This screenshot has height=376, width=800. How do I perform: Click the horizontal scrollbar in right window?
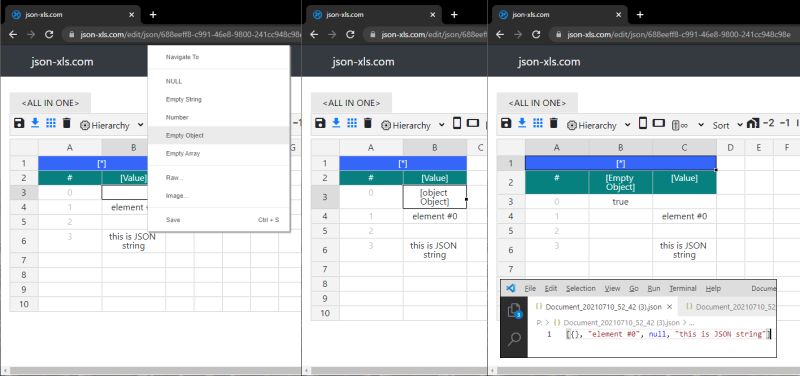click(644, 371)
